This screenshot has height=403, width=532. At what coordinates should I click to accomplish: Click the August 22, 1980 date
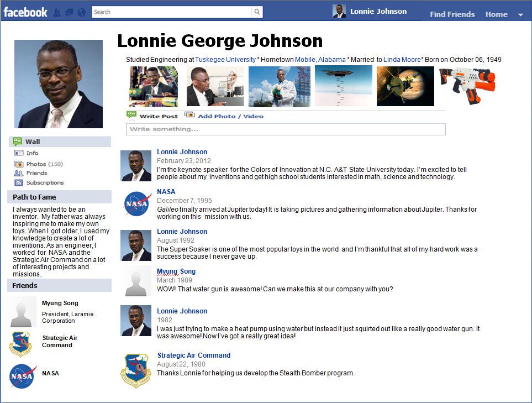pos(181,364)
